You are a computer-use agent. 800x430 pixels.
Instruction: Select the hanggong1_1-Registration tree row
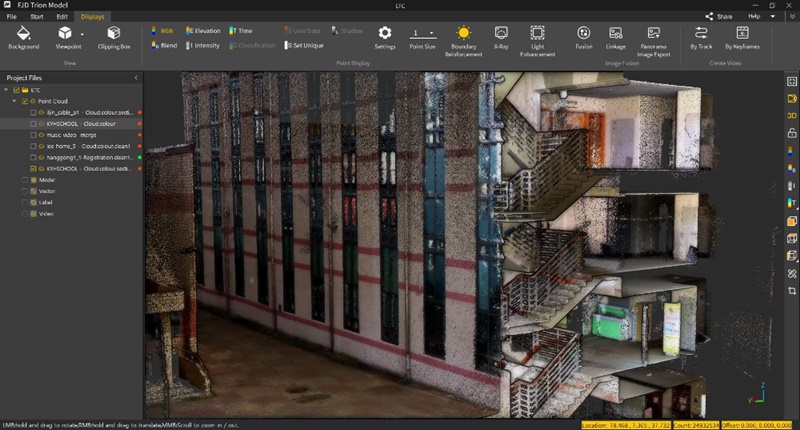pyautogui.click(x=71, y=158)
